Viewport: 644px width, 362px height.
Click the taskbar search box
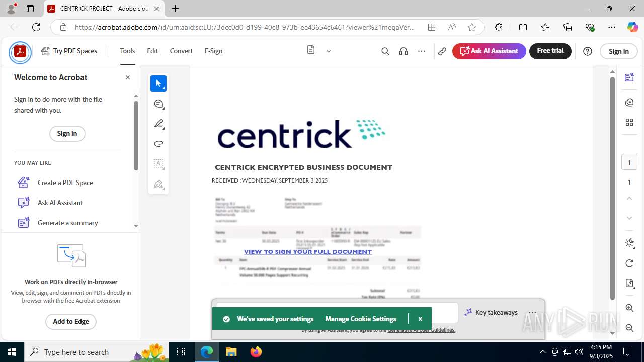[x=97, y=352]
